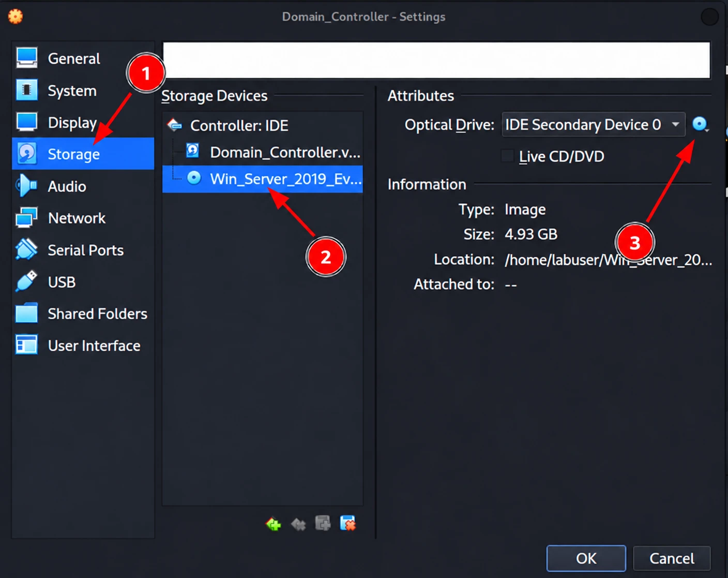Viewport: 728px width, 578px height.
Task: Click the Serial Ports plug icon
Action: click(x=26, y=250)
